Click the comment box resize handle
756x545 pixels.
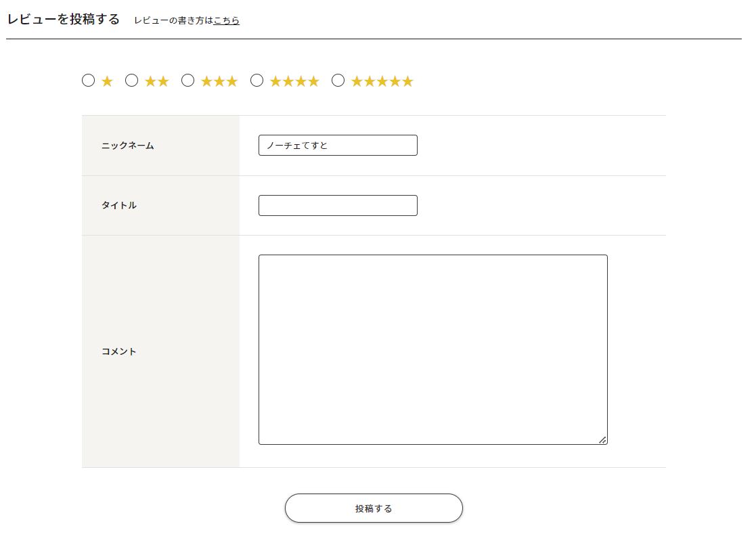pyautogui.click(x=602, y=440)
